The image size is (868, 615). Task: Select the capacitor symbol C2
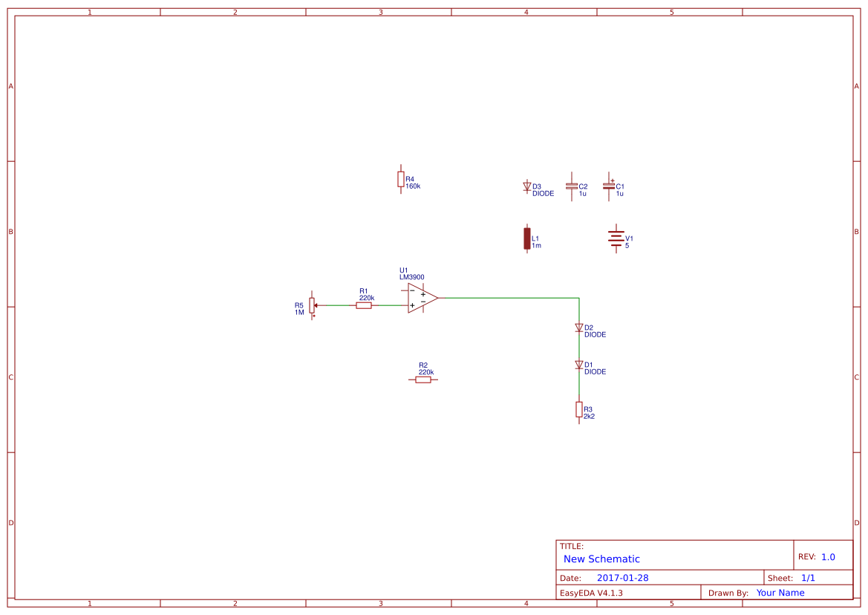tap(571, 184)
